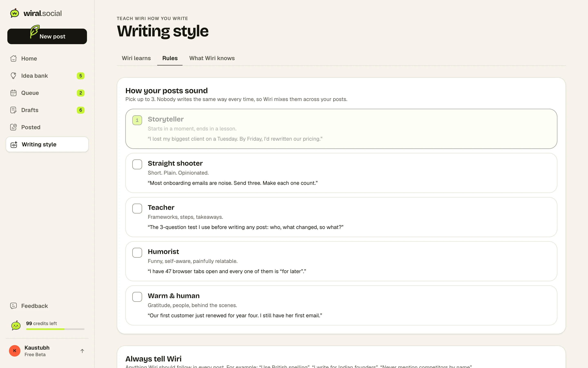Click the Idea bank lightbulb icon

coord(14,76)
